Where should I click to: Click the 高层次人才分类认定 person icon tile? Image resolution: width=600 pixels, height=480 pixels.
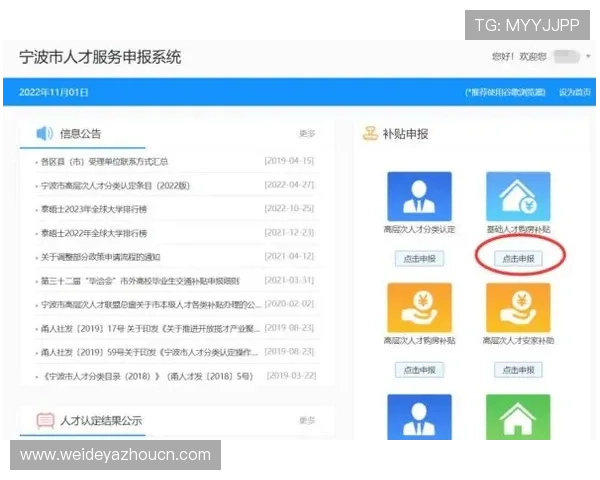click(419, 196)
